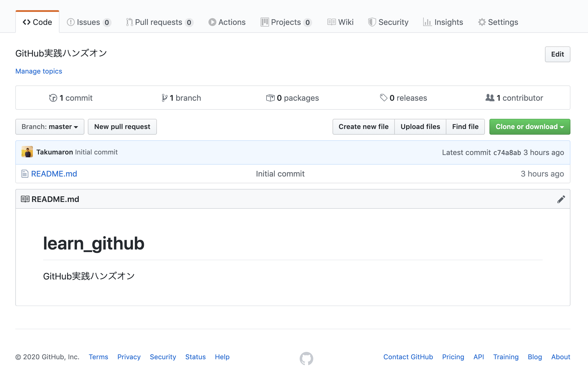
Task: Open the Code tab
Action: (37, 22)
